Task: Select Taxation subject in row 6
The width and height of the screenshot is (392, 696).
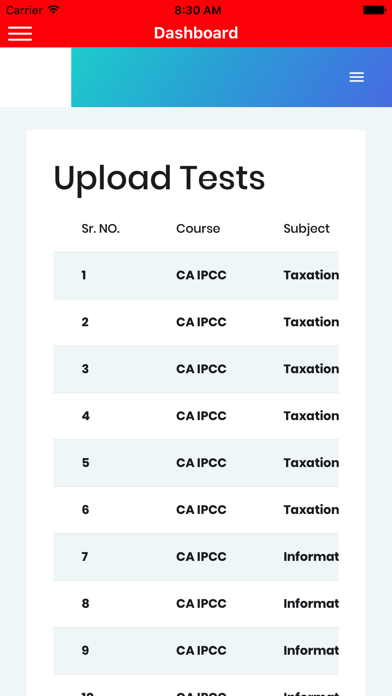Action: pyautogui.click(x=311, y=510)
